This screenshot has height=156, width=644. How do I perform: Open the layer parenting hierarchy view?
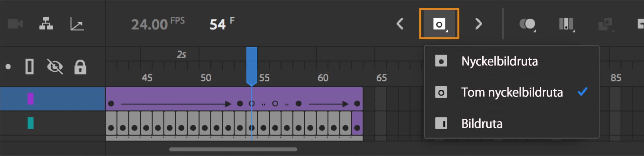pyautogui.click(x=46, y=24)
